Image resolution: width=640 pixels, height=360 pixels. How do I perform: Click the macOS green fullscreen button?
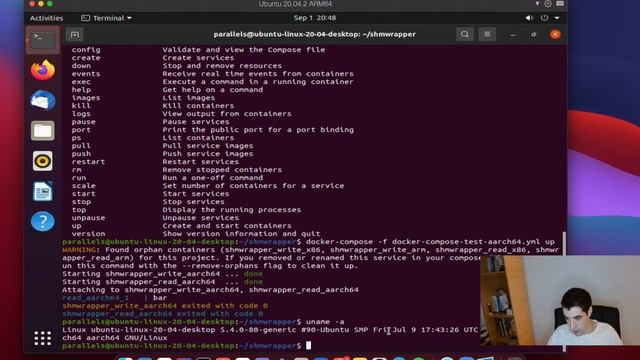click(x=50, y=4)
